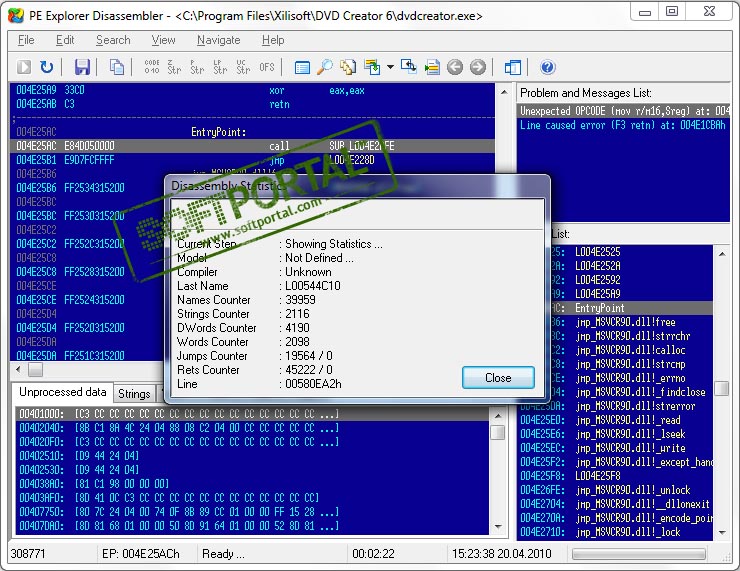Select jmp_MSVCR90.dll!_unlock in names list
740x571 pixels.
click(x=616, y=490)
